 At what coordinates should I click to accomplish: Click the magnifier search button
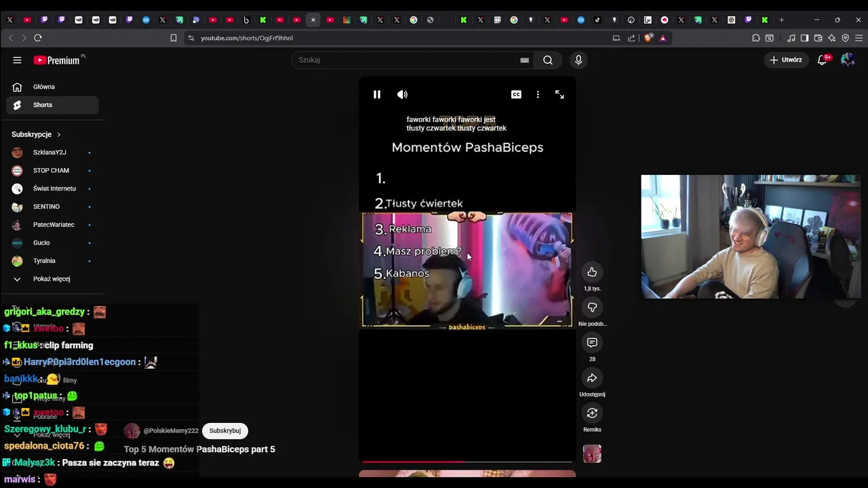(x=548, y=60)
